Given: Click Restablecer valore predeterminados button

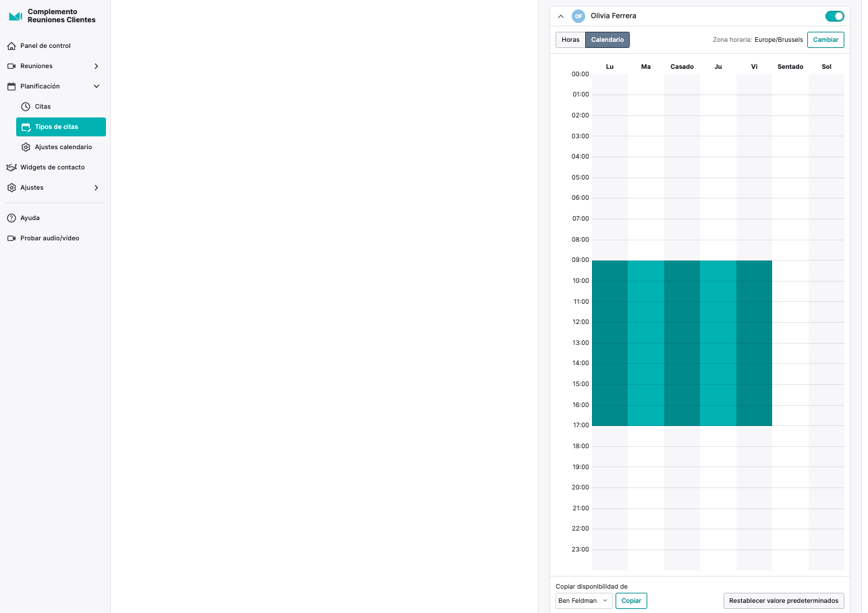Looking at the screenshot, I should click(784, 601).
